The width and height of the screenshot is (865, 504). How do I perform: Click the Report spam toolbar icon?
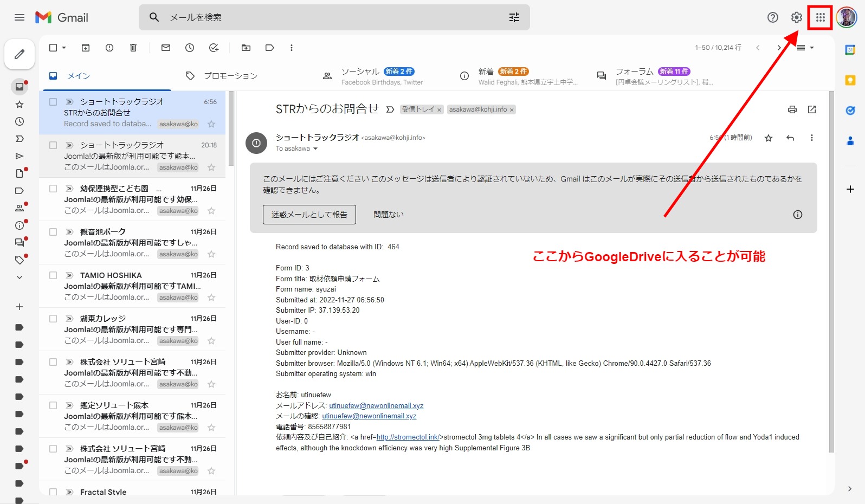click(x=109, y=48)
